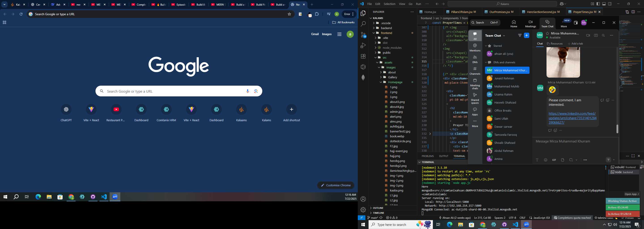Switch to PROBLEMS tab in VS Code panel
The image size is (644, 229).
click(428, 156)
